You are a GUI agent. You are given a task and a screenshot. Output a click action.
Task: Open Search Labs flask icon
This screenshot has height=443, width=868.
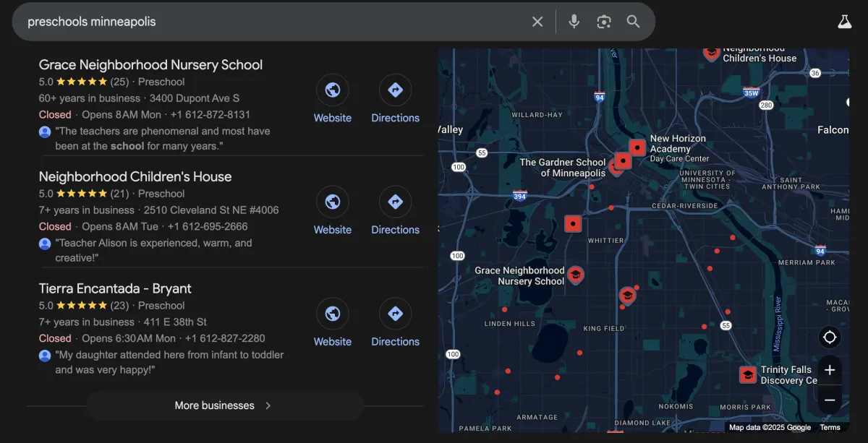[x=845, y=22]
